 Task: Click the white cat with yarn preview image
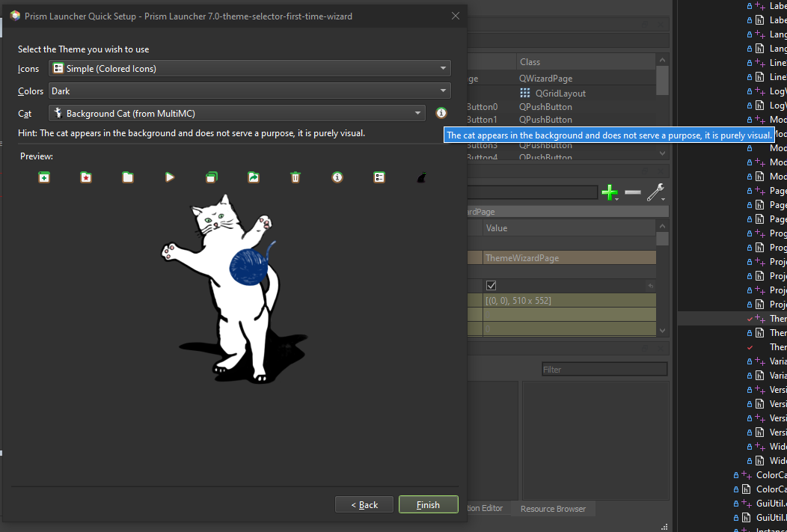pos(234,289)
